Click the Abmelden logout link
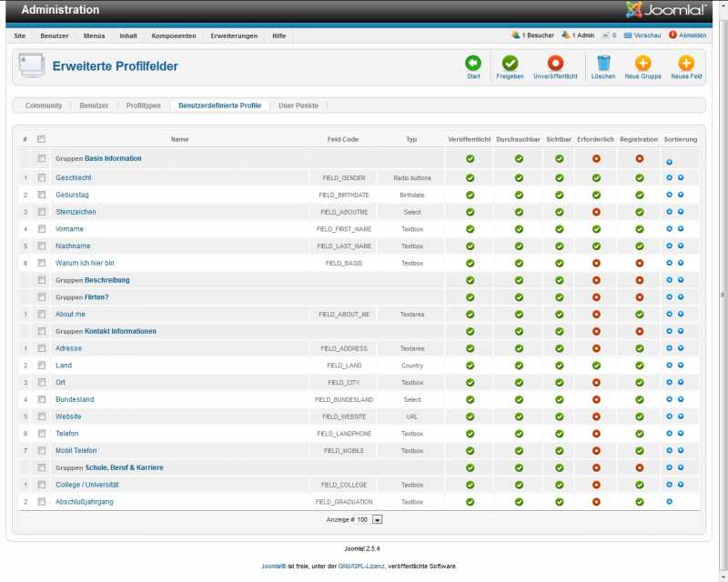This screenshot has width=728, height=582. click(x=692, y=35)
